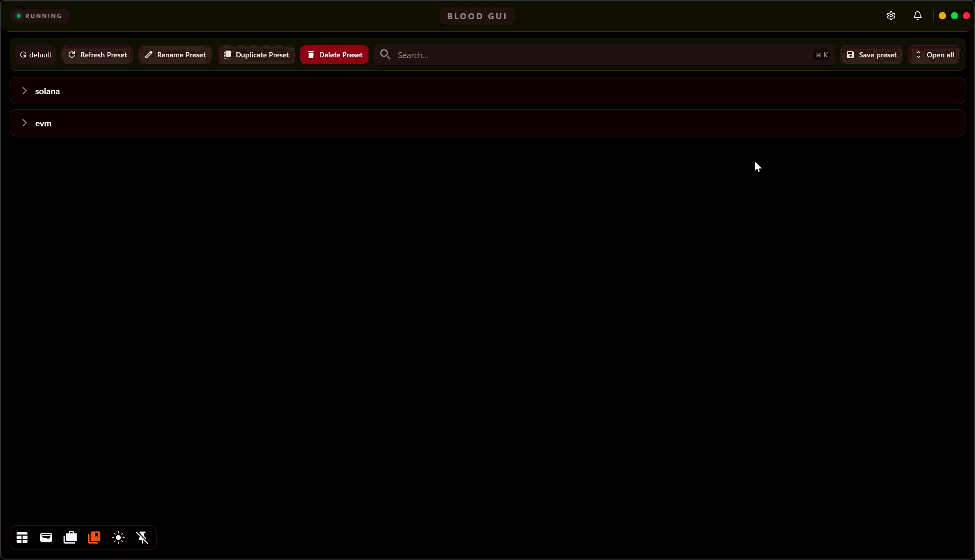Click the evm row label

(43, 123)
